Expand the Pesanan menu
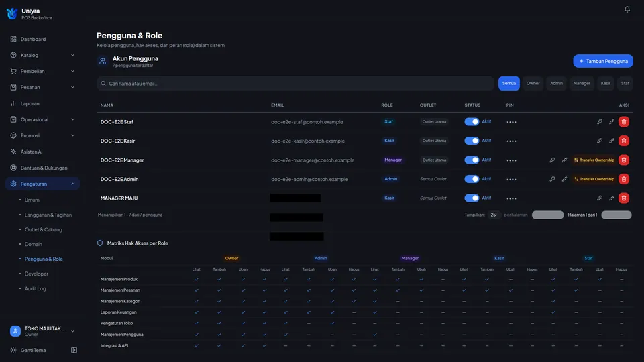644x362 pixels. [x=43, y=87]
